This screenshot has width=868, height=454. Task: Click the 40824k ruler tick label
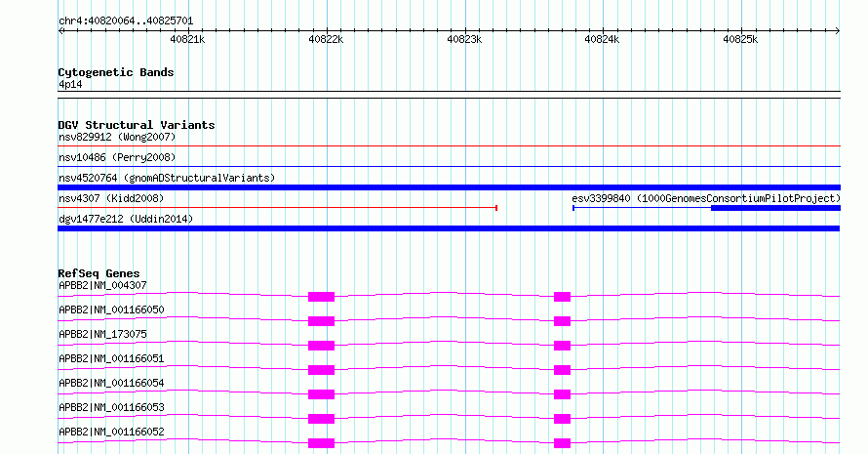[x=603, y=39]
